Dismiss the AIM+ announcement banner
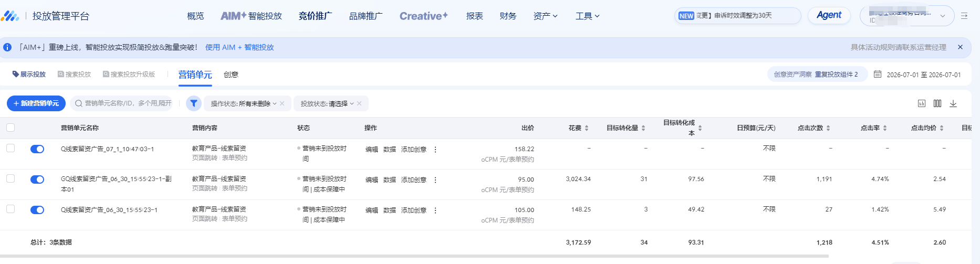Screen dimensions: 980x264 coord(960,47)
